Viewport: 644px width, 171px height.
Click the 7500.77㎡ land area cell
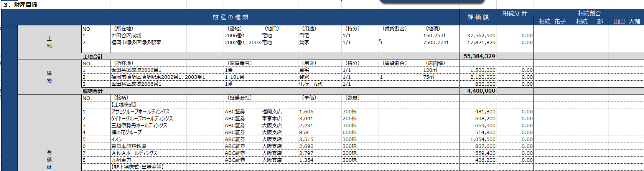coord(435,43)
